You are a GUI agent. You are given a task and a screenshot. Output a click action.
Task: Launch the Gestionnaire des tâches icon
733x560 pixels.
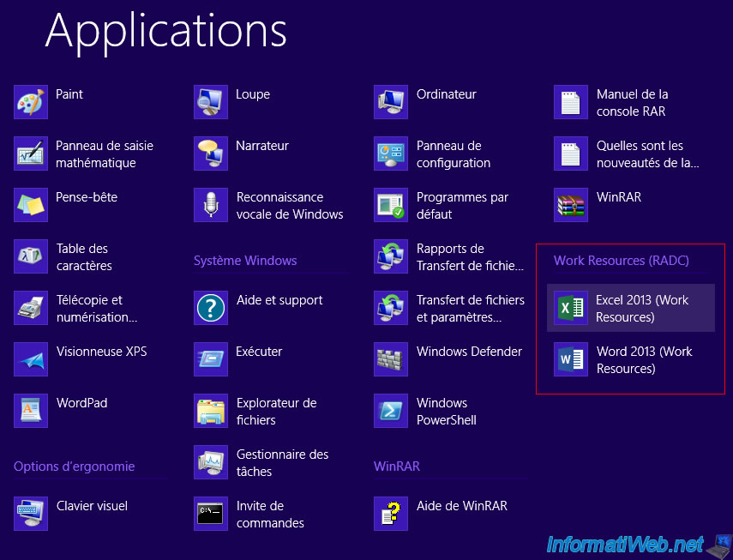(x=211, y=462)
